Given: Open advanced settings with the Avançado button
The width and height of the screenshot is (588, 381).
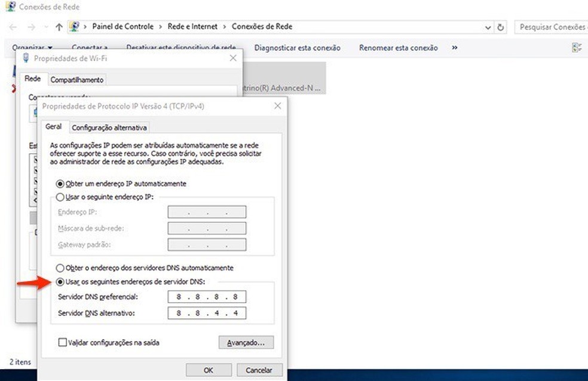Looking at the screenshot, I should [246, 342].
